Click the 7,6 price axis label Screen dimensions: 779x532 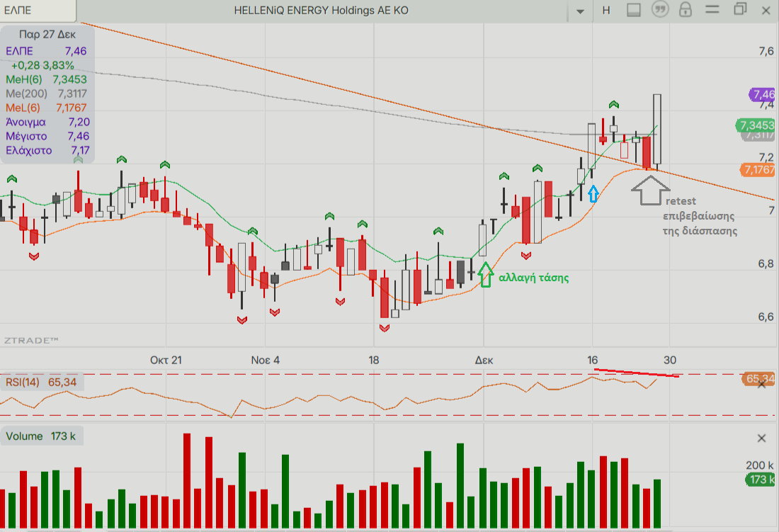pyautogui.click(x=766, y=51)
